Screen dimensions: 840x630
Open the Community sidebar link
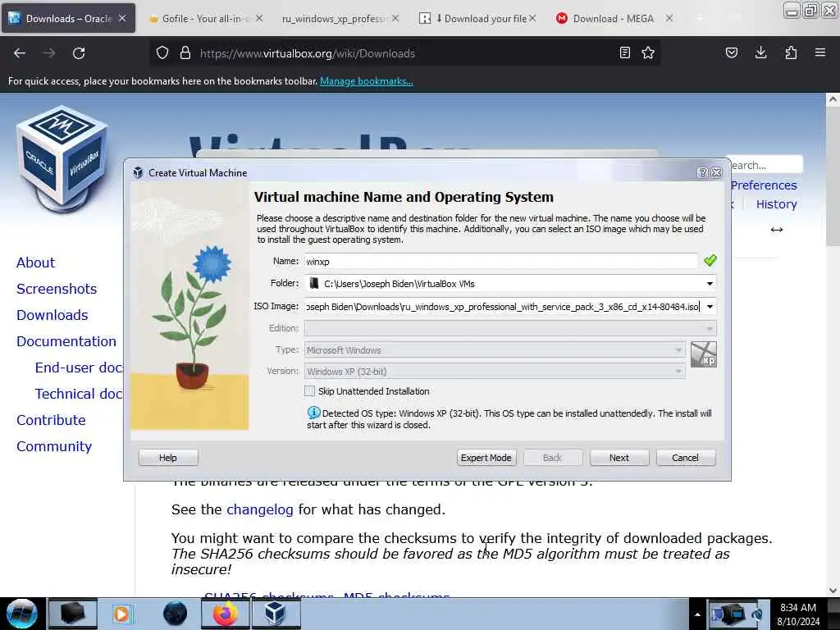54,446
